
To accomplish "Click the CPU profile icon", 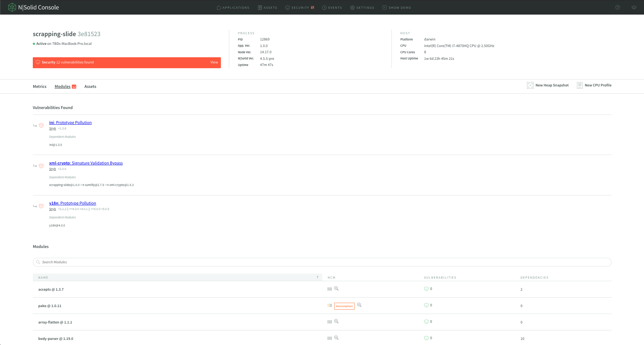I will (580, 85).
